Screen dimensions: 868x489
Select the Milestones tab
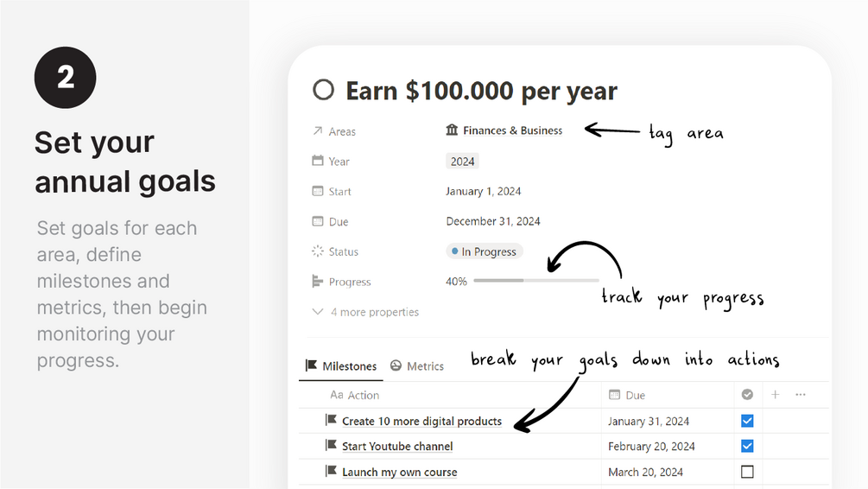point(341,366)
